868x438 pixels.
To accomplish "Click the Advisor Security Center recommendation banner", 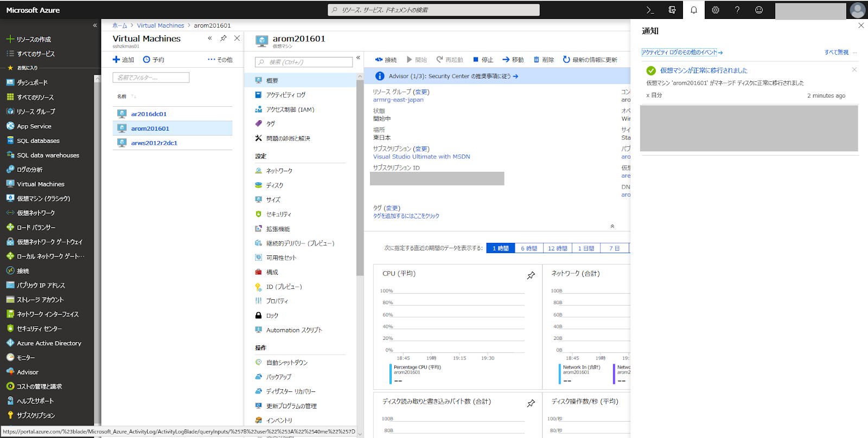I will click(497, 76).
